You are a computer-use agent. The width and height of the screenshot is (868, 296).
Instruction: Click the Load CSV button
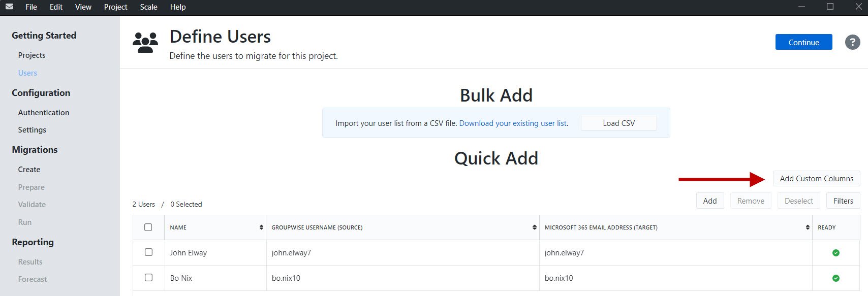tap(618, 123)
